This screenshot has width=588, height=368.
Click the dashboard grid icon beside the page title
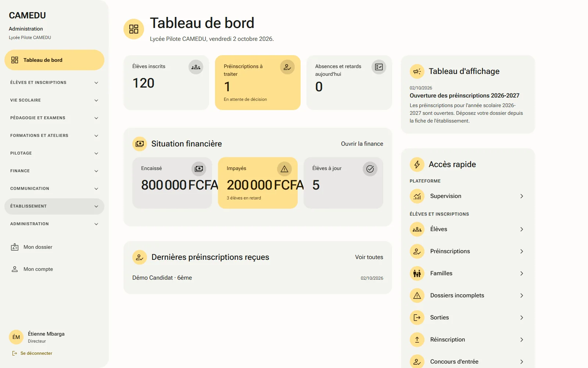pos(134,29)
